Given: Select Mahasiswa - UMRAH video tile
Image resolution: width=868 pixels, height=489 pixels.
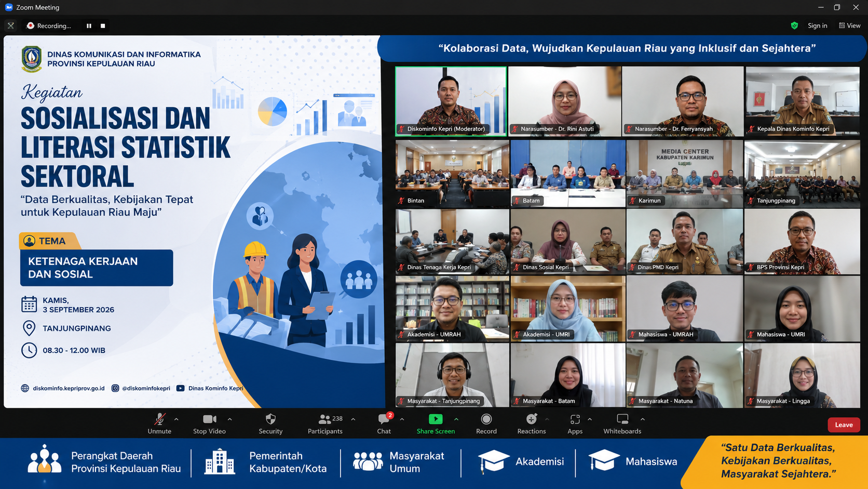Looking at the screenshot, I should point(685,309).
